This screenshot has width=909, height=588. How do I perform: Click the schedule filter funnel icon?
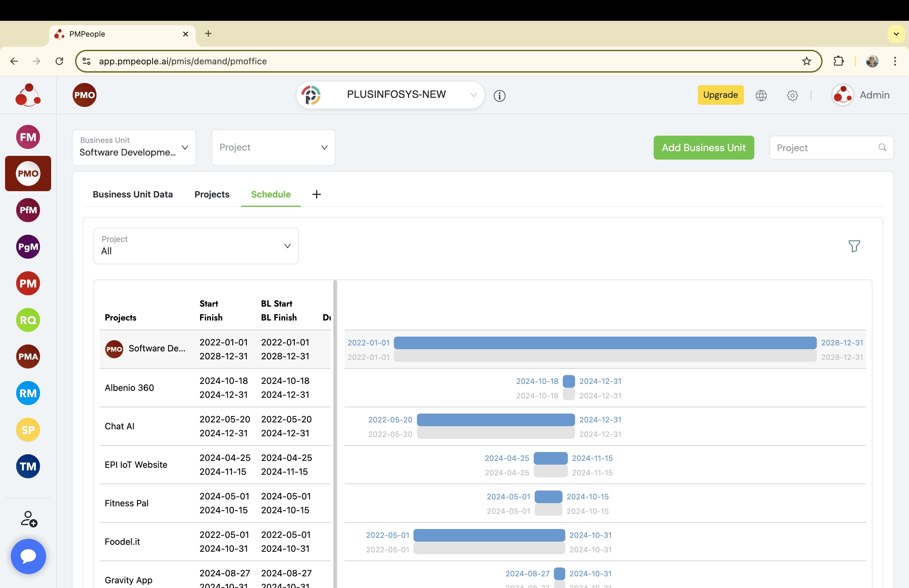854,246
